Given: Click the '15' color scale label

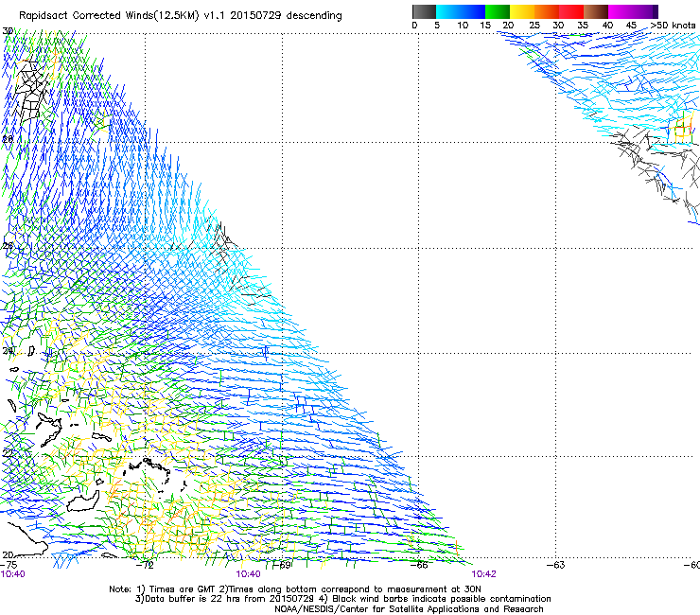Looking at the screenshot, I should [485, 26].
